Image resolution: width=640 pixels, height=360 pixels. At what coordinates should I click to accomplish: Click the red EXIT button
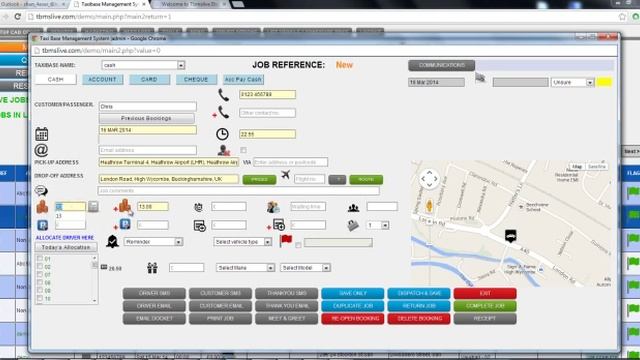(x=485, y=293)
